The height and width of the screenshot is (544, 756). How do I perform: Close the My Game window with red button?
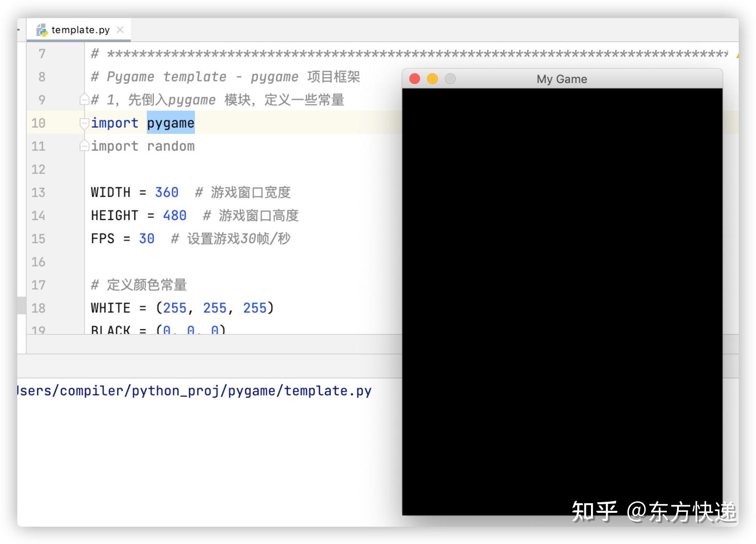(x=415, y=79)
